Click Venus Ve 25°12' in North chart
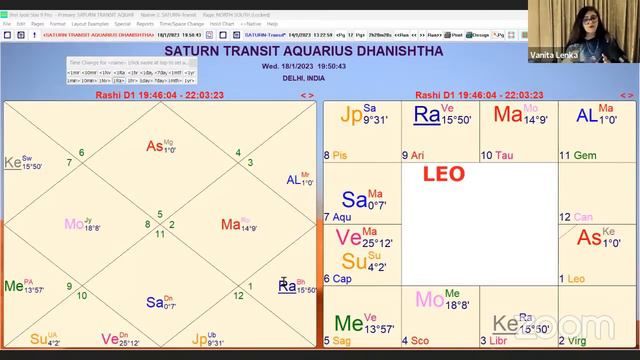The height and width of the screenshot is (360, 640). pos(120,339)
